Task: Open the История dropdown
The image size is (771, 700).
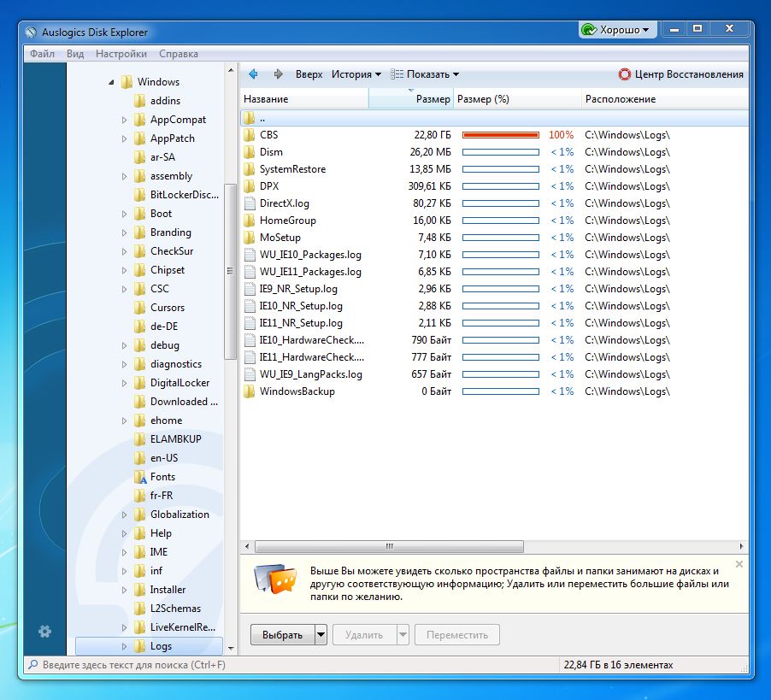Action: [356, 74]
